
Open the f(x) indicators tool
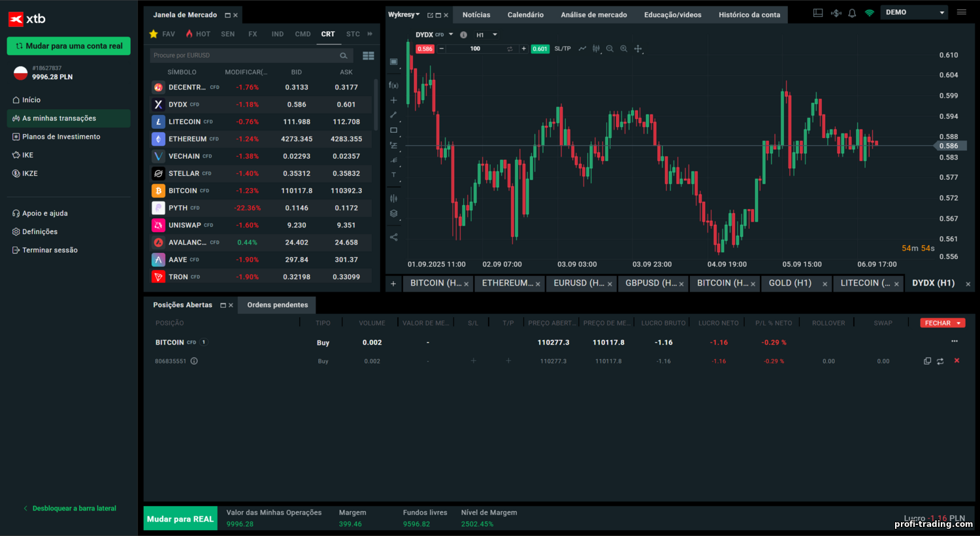pos(393,85)
